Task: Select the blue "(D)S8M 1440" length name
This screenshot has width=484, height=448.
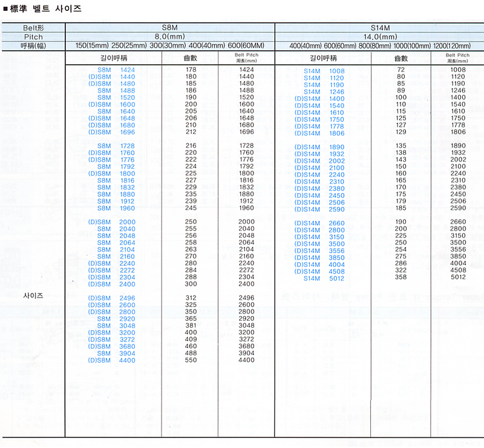Action: pos(112,77)
